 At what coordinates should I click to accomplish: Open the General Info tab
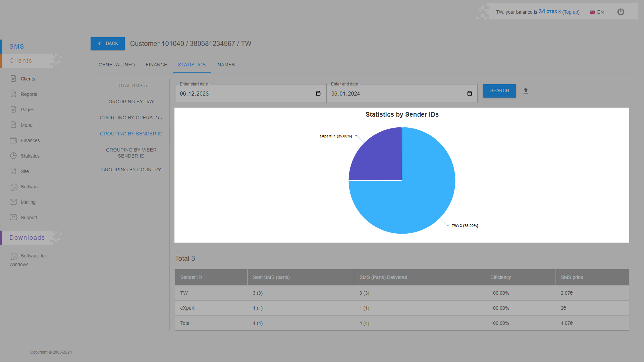click(x=117, y=65)
